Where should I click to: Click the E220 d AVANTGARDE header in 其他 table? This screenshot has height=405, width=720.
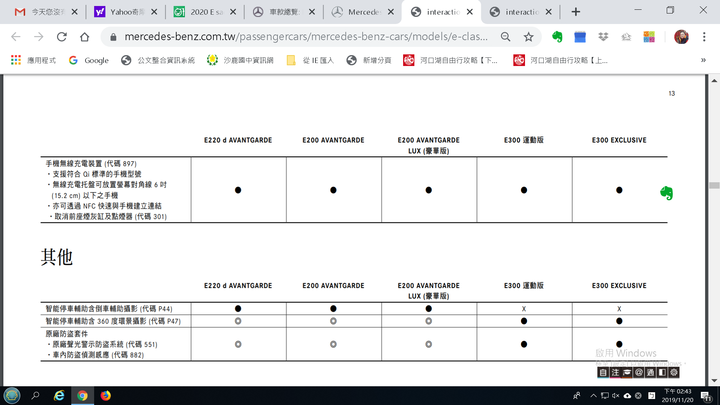click(x=238, y=286)
